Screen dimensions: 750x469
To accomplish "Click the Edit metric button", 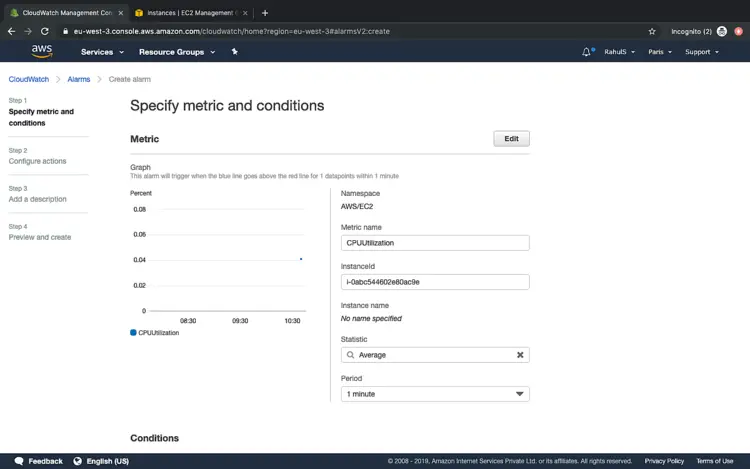I will coord(511,139).
